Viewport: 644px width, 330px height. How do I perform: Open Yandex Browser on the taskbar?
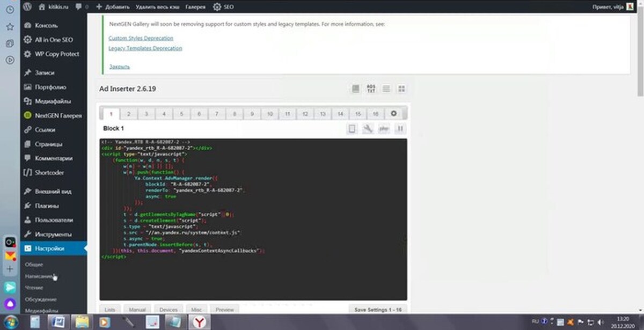(199, 322)
